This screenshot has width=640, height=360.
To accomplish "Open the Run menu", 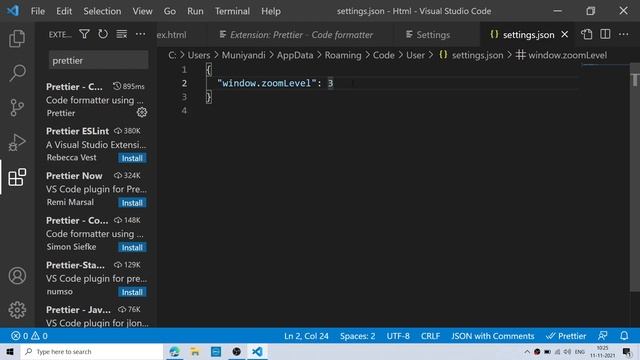I will coord(195,11).
